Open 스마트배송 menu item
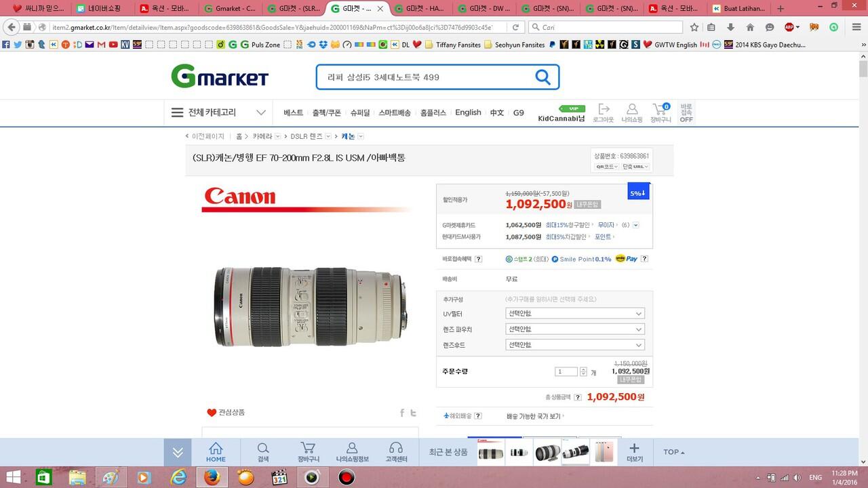This screenshot has height=488, width=868. point(395,113)
